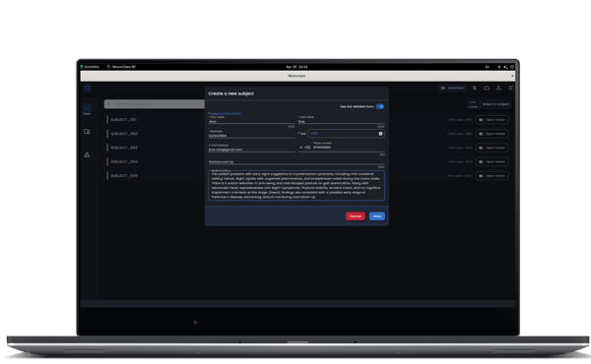Screen dimensions: 591x364
Task: Open folder for SUBJECT_001
Action: [492, 120]
